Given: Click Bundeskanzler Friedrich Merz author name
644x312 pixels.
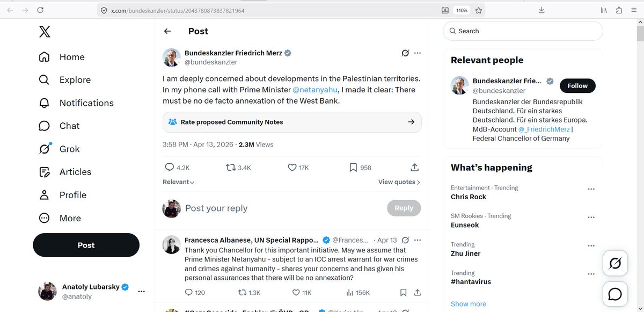Looking at the screenshot, I should point(233,53).
